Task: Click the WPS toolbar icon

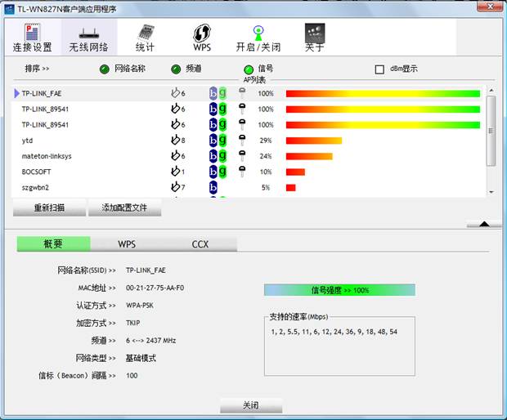Action: 202,37
